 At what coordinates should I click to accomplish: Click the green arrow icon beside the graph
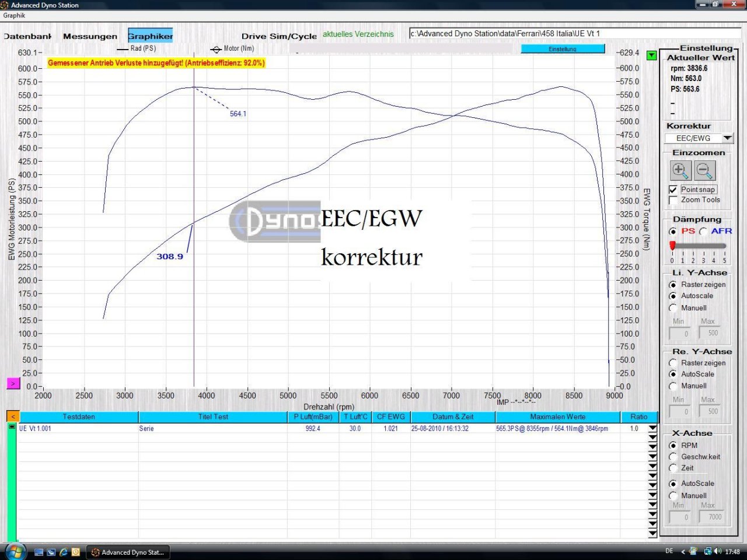coord(652,55)
